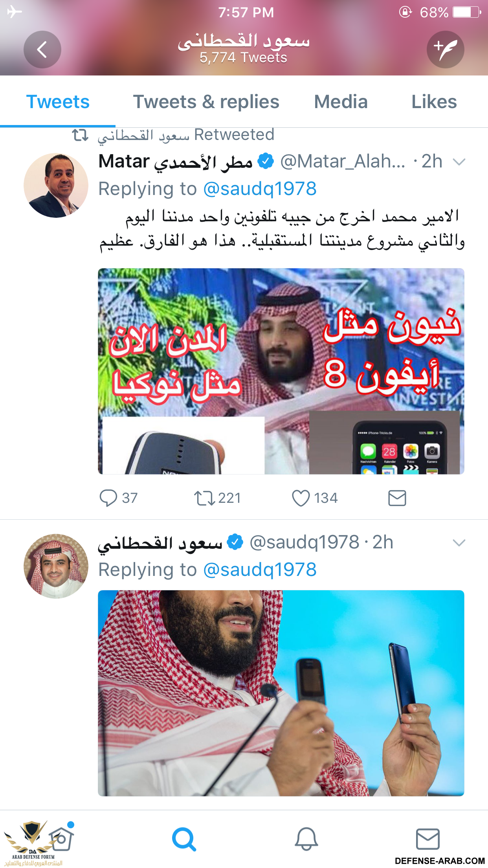Switch to the Tweets & replies tab
The width and height of the screenshot is (488, 868).
click(206, 102)
